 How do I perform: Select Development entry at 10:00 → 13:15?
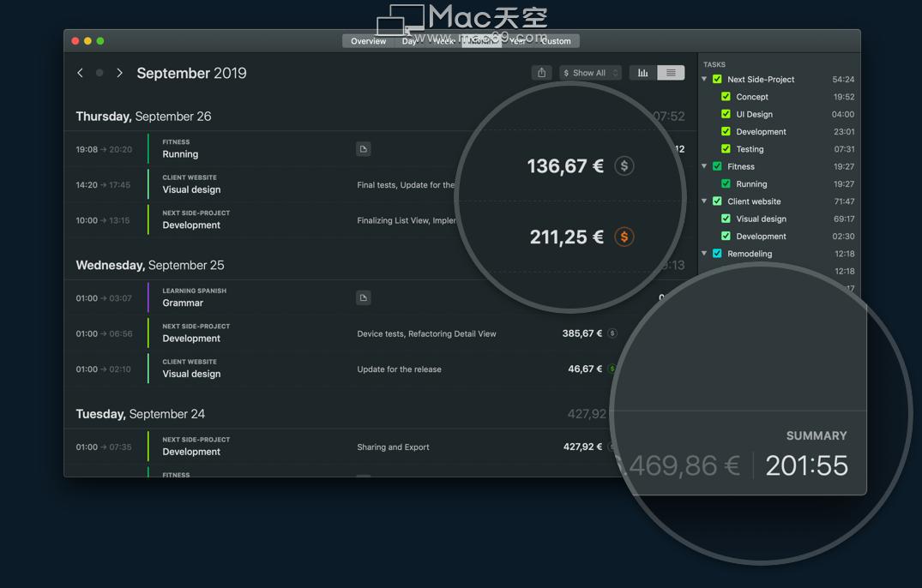tap(381, 220)
